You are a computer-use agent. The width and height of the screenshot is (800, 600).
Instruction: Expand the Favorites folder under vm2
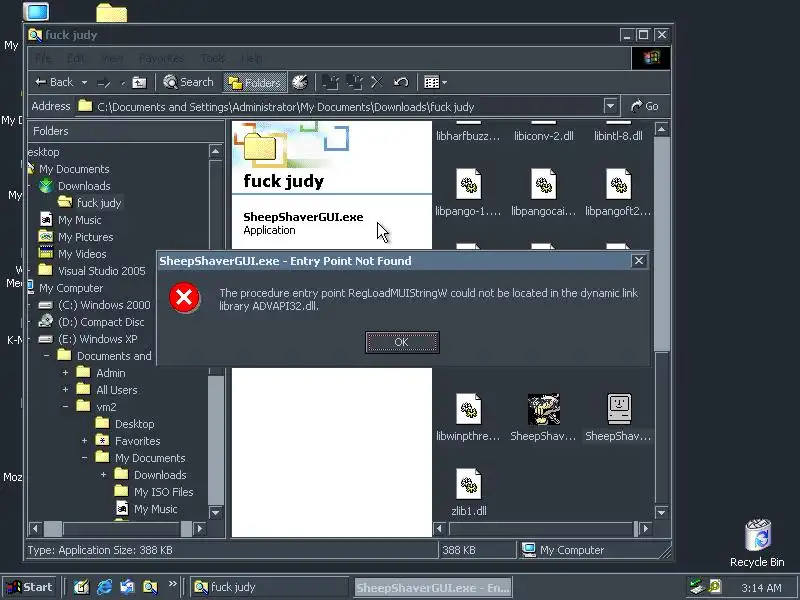point(84,441)
